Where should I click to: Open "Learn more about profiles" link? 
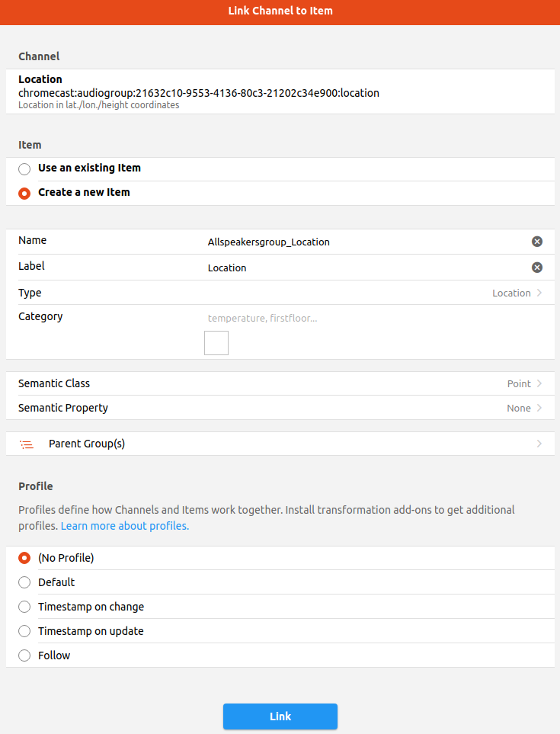[x=125, y=526]
